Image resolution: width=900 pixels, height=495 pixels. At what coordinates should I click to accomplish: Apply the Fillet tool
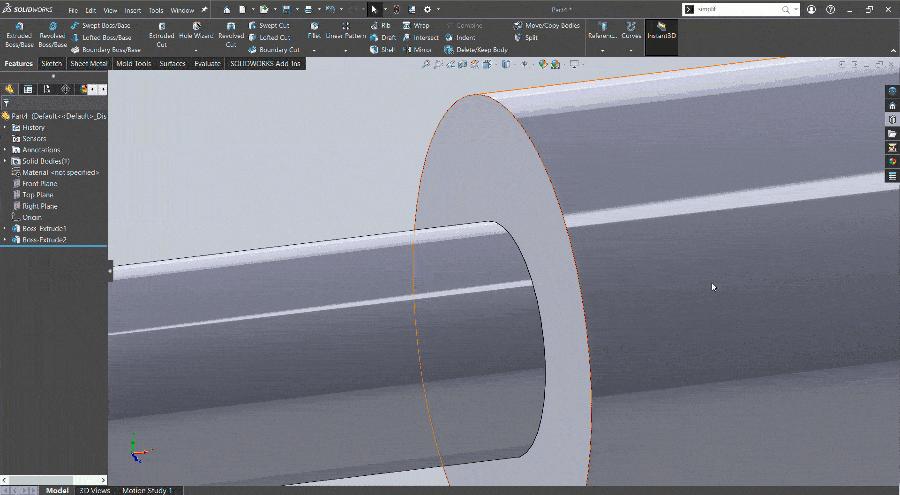(314, 30)
